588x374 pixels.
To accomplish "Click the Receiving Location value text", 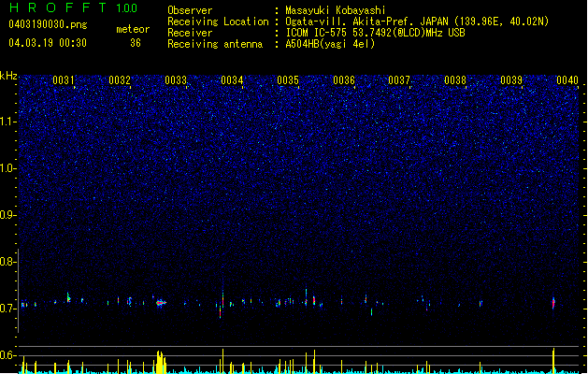I will pos(417,22).
